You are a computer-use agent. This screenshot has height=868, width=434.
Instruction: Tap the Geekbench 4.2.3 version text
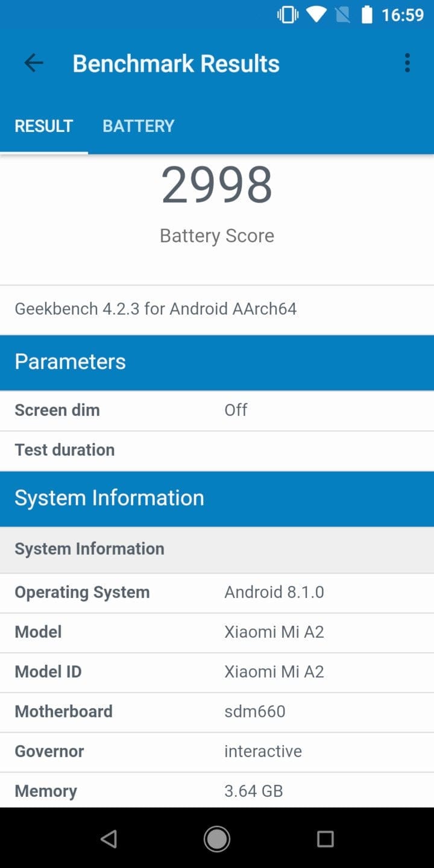pos(156,309)
